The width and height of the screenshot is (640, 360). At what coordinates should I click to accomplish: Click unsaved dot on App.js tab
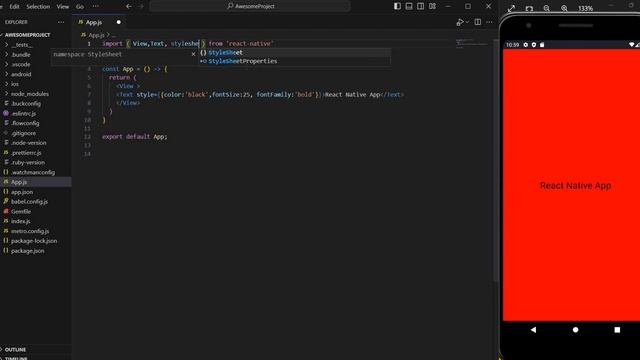[x=119, y=22]
